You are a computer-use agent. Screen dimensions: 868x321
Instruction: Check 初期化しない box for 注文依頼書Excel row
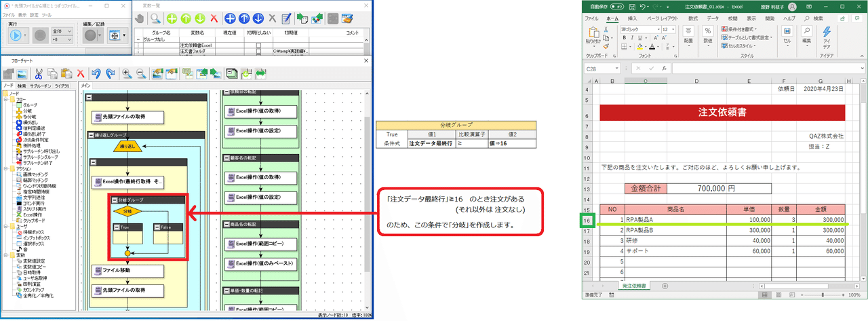[258, 45]
